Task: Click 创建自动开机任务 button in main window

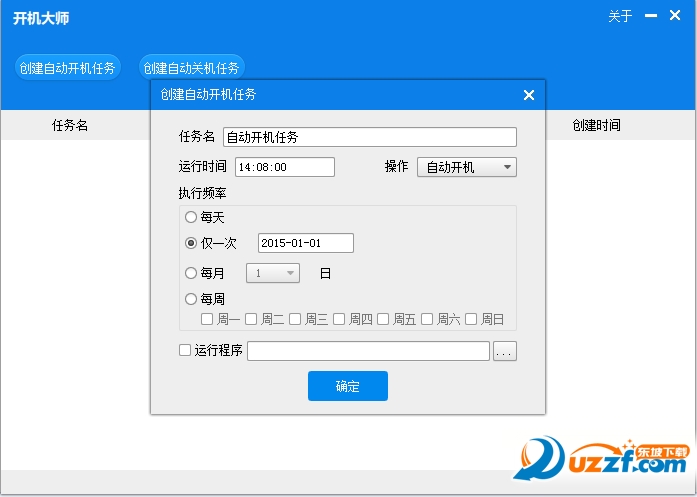Action: coord(68,68)
